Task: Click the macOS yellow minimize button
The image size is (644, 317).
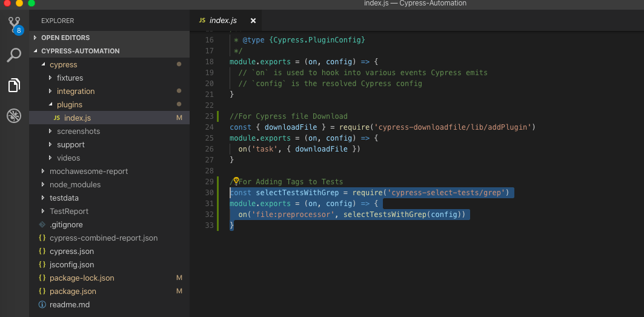Action: [x=19, y=3]
